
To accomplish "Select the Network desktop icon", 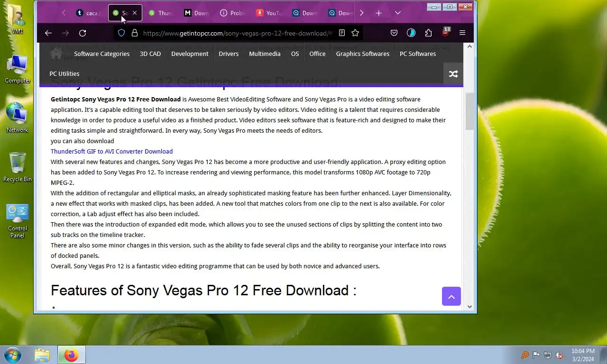I will click(18, 118).
